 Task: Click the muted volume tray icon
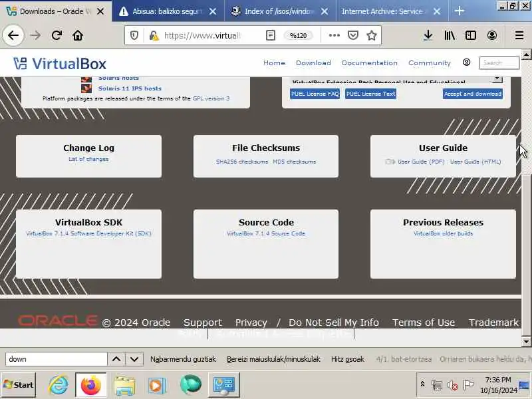[x=452, y=385]
